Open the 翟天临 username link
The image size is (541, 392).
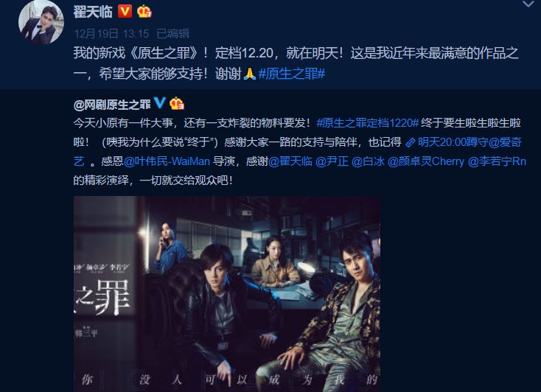pos(93,12)
